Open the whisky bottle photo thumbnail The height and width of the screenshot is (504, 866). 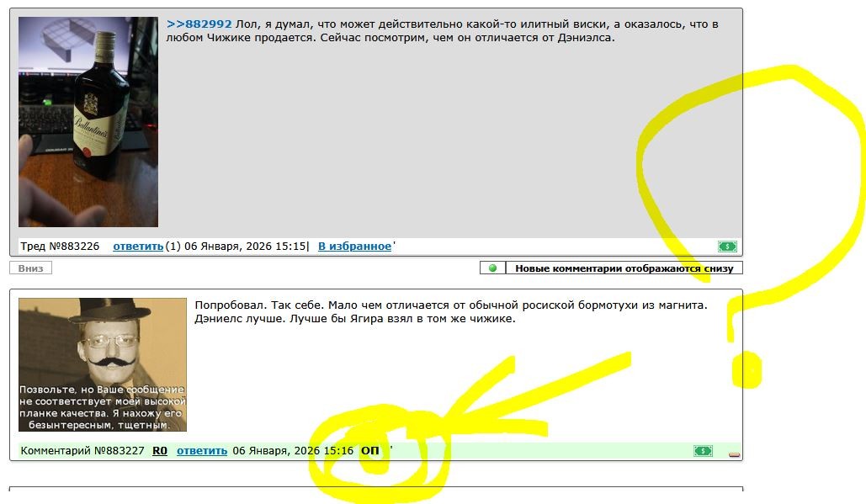click(x=88, y=122)
